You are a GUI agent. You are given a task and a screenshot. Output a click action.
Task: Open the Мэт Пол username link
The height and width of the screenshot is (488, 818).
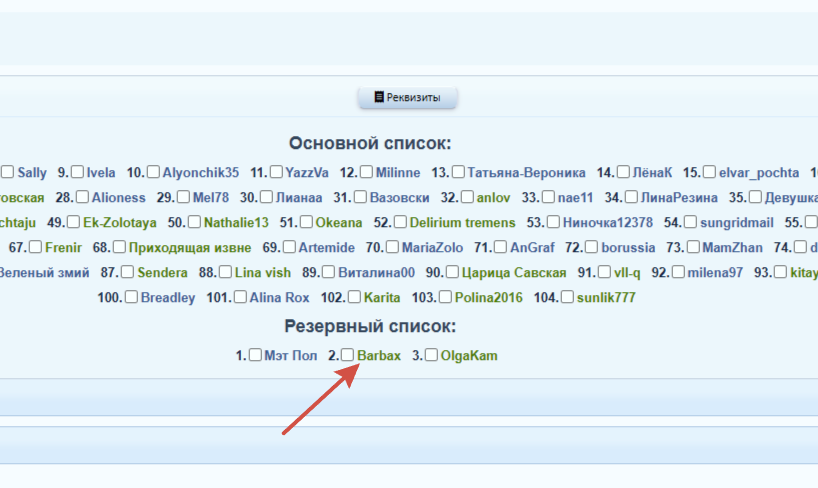[x=291, y=356]
